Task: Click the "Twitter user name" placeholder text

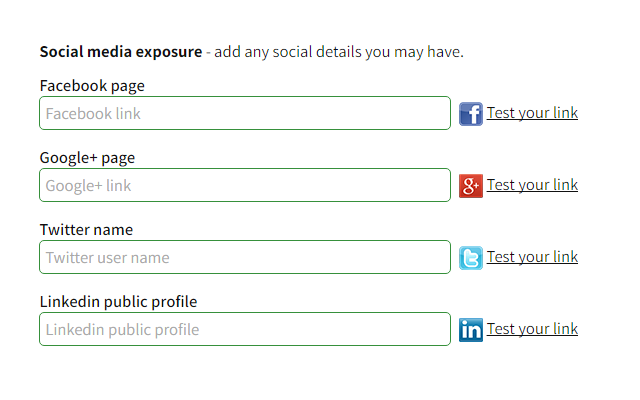Action: 107,258
